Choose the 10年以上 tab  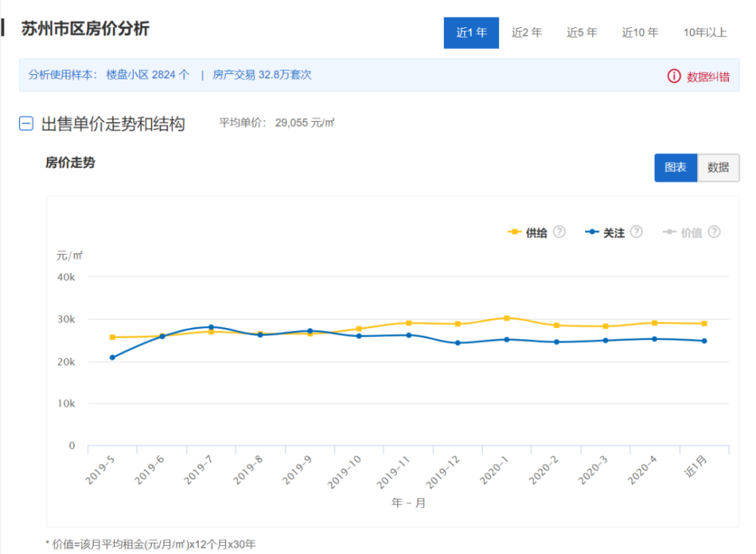(705, 32)
